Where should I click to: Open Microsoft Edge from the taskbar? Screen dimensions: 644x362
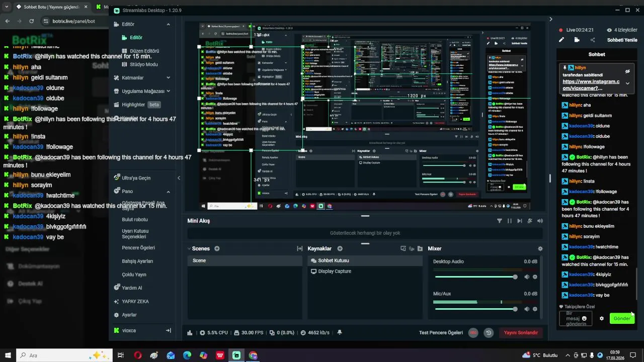pyautogui.click(x=187, y=355)
